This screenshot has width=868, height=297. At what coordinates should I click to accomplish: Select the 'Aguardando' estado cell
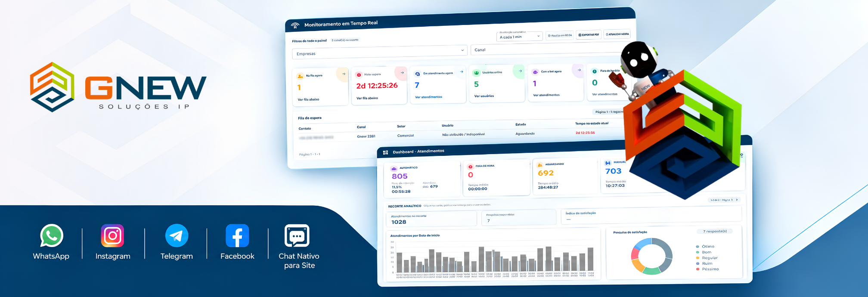pyautogui.click(x=525, y=133)
